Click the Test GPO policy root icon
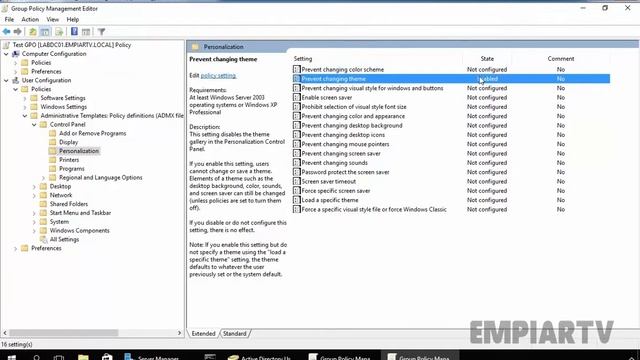 [6, 45]
